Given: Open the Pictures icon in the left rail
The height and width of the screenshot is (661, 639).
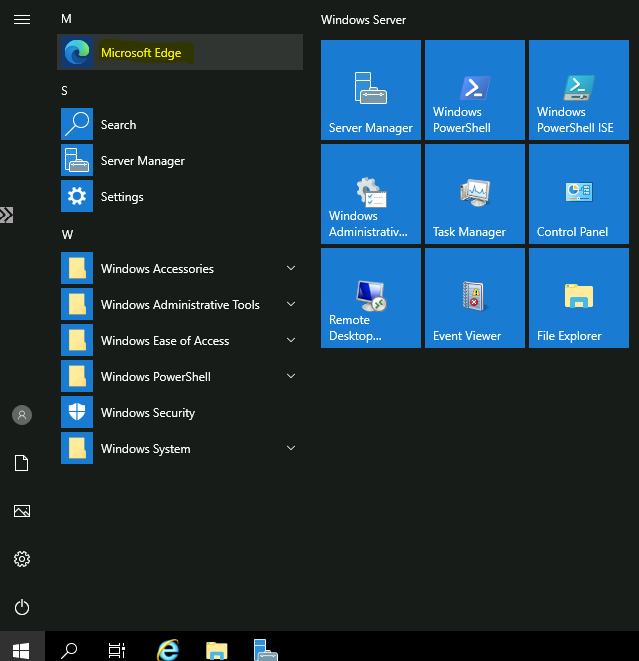Looking at the screenshot, I should coord(22,511).
